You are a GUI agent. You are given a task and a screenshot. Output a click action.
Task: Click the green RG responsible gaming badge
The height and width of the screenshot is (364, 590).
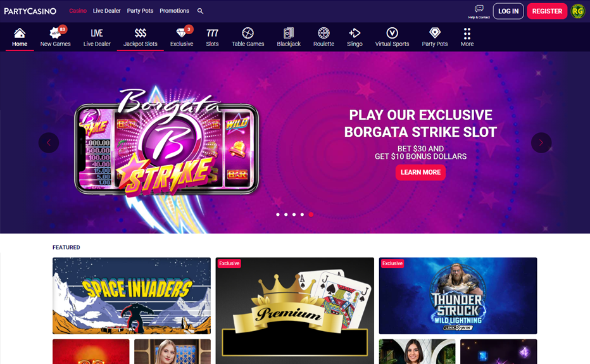pyautogui.click(x=577, y=11)
